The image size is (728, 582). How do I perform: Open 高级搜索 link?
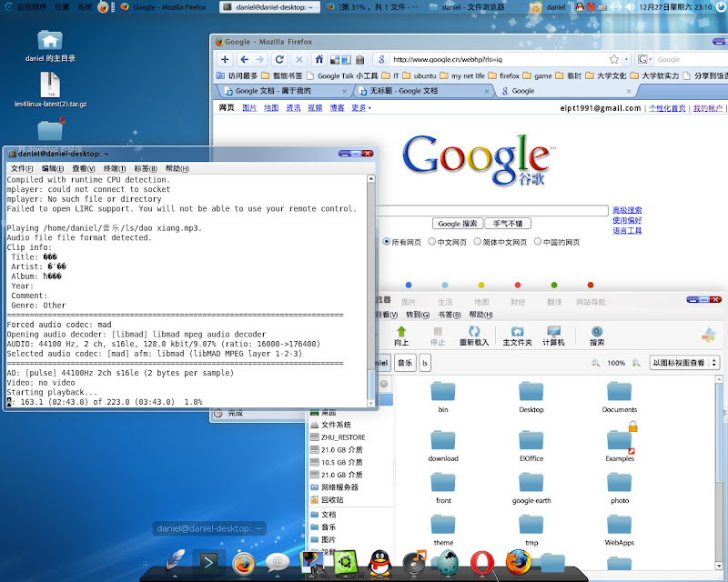[x=627, y=210]
